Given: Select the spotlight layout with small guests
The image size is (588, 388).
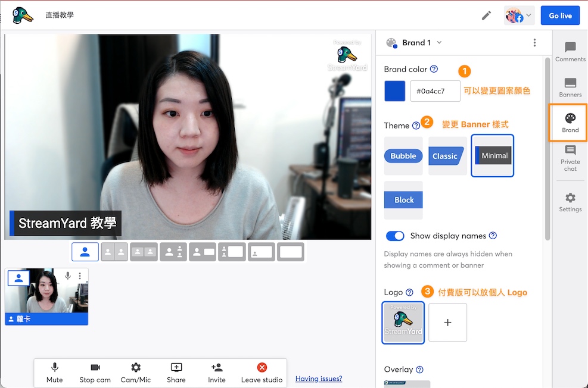Looking at the screenshot, I should (173, 252).
